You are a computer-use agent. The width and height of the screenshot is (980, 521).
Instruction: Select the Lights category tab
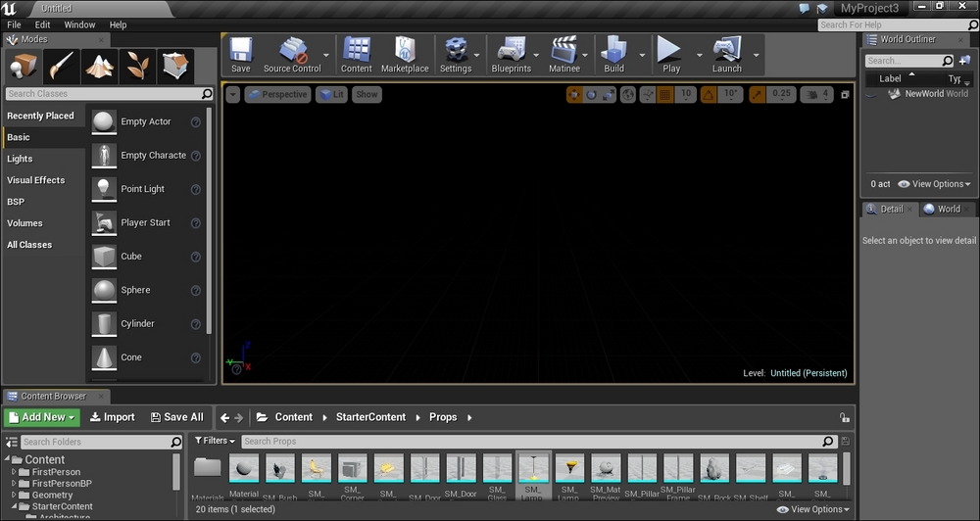click(20, 159)
